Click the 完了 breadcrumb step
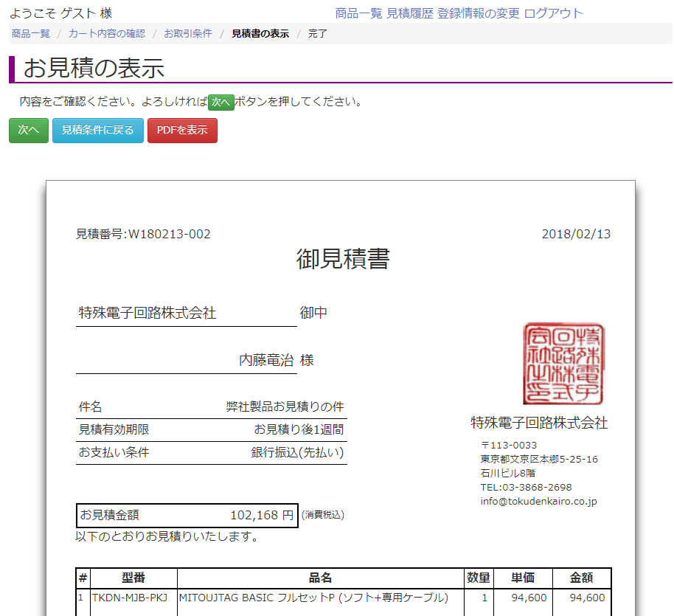The height and width of the screenshot is (616, 674). (x=318, y=34)
